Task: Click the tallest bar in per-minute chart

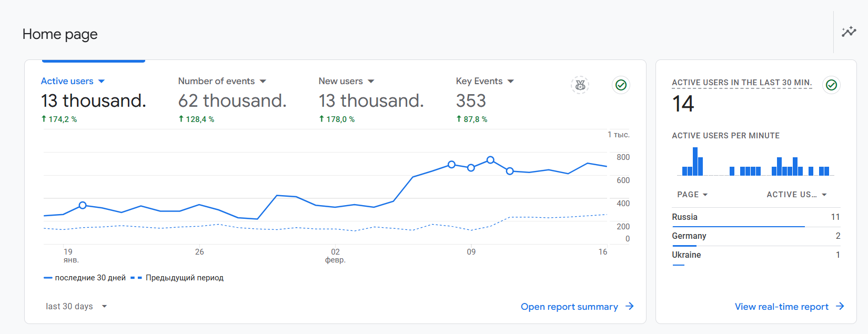Action: click(x=695, y=161)
